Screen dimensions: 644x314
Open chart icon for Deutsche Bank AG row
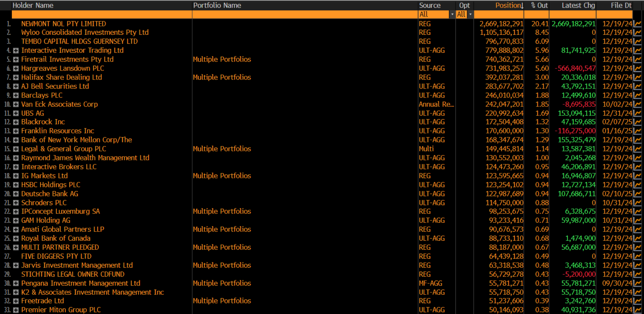point(637,194)
